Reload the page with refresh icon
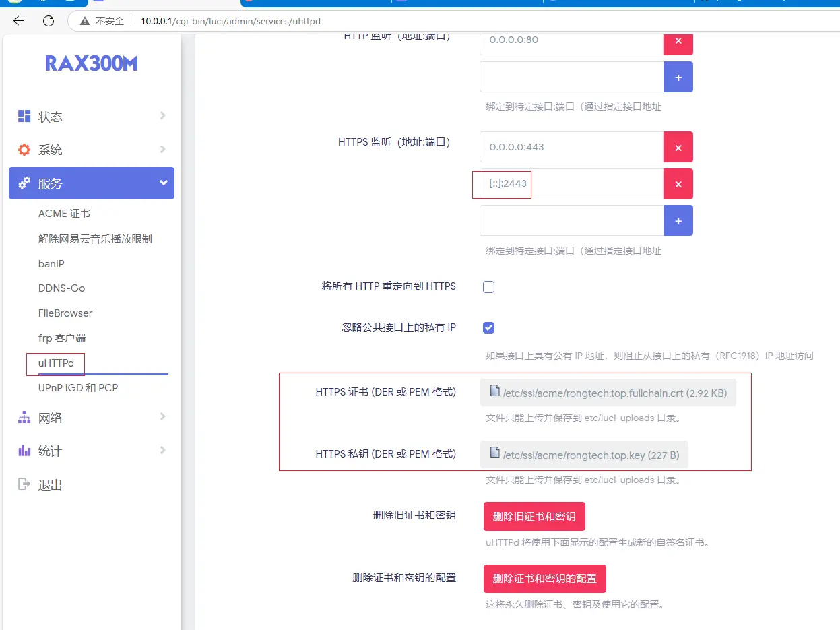840x630 pixels. tap(49, 21)
